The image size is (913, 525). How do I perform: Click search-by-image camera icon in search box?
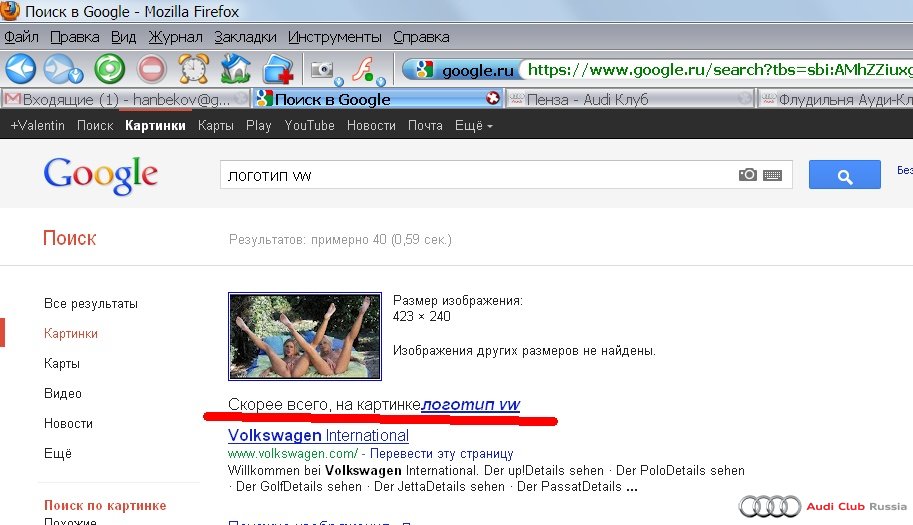click(x=748, y=175)
